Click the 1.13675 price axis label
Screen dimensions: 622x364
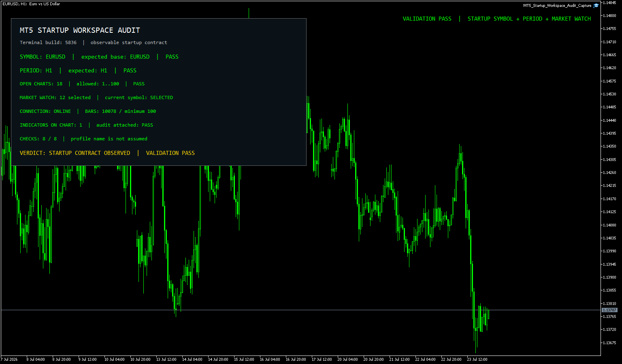pos(609,343)
